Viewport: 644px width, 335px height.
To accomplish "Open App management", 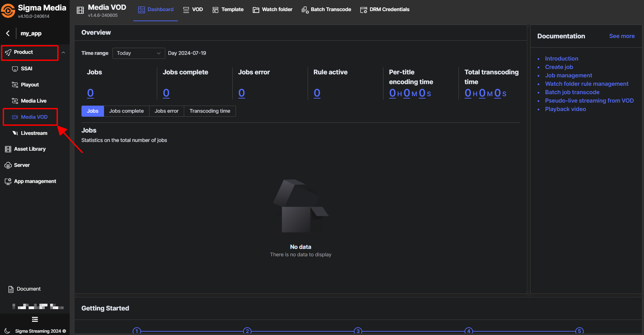I will coord(35,181).
